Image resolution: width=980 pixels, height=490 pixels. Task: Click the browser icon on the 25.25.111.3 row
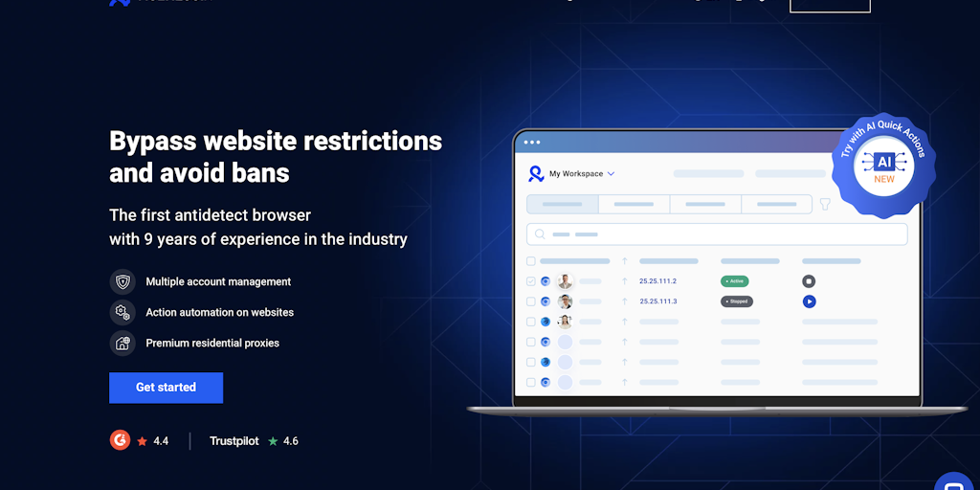point(545,301)
